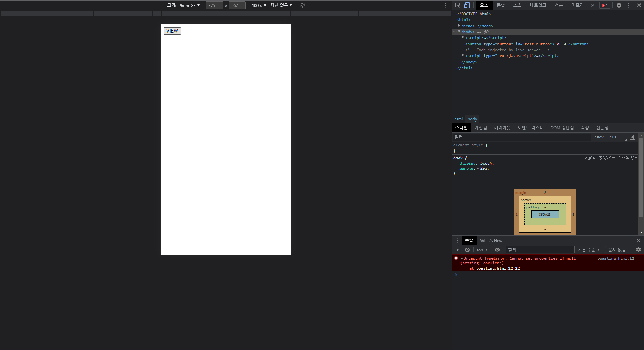This screenshot has height=350, width=644.
Task: Click the console 필터 input field
Action: pyautogui.click(x=540, y=250)
